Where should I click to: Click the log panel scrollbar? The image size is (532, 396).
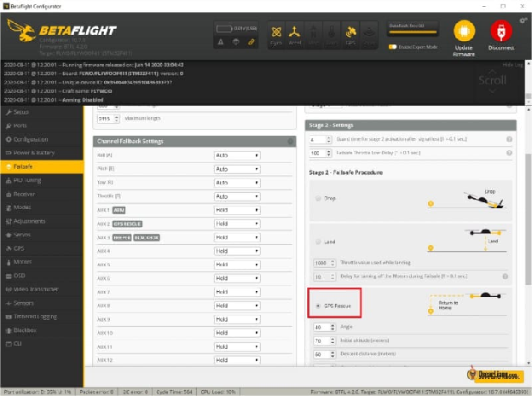[x=529, y=96]
